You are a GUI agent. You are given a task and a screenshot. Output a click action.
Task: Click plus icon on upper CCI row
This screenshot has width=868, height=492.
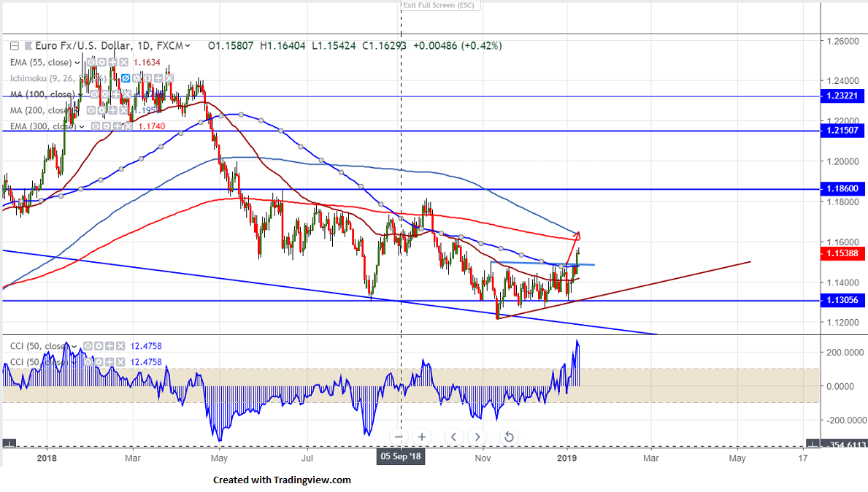pos(110,346)
